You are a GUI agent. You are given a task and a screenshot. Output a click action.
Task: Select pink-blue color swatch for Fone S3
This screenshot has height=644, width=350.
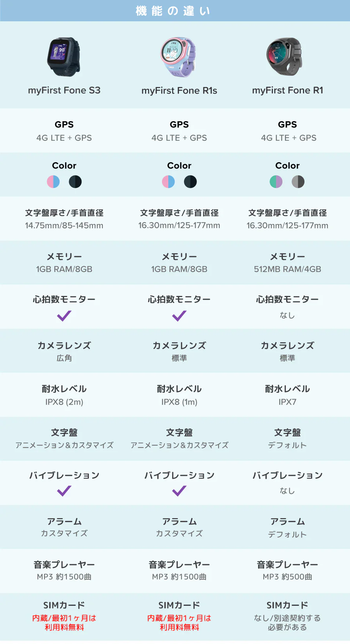[x=53, y=182]
